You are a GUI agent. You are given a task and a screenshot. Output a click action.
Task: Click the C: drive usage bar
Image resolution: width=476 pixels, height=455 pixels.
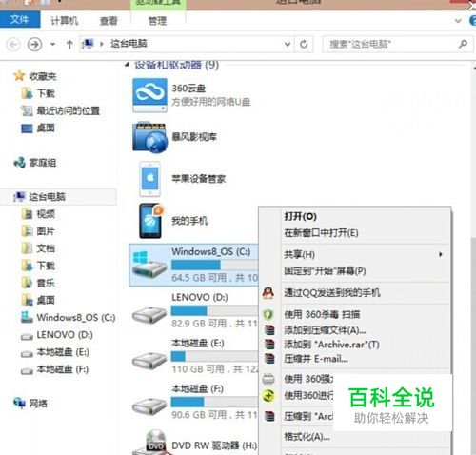pyautogui.click(x=215, y=265)
